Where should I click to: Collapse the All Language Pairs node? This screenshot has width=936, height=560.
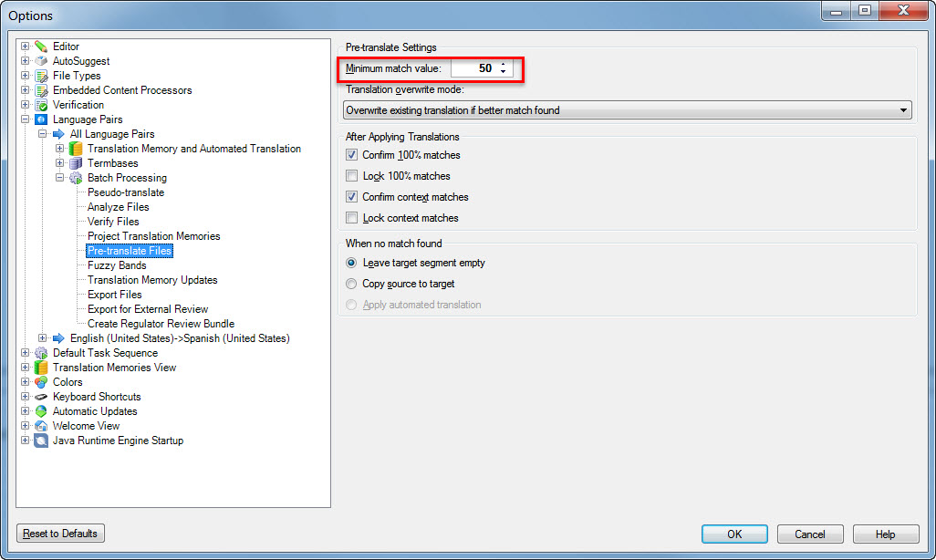pyautogui.click(x=42, y=134)
